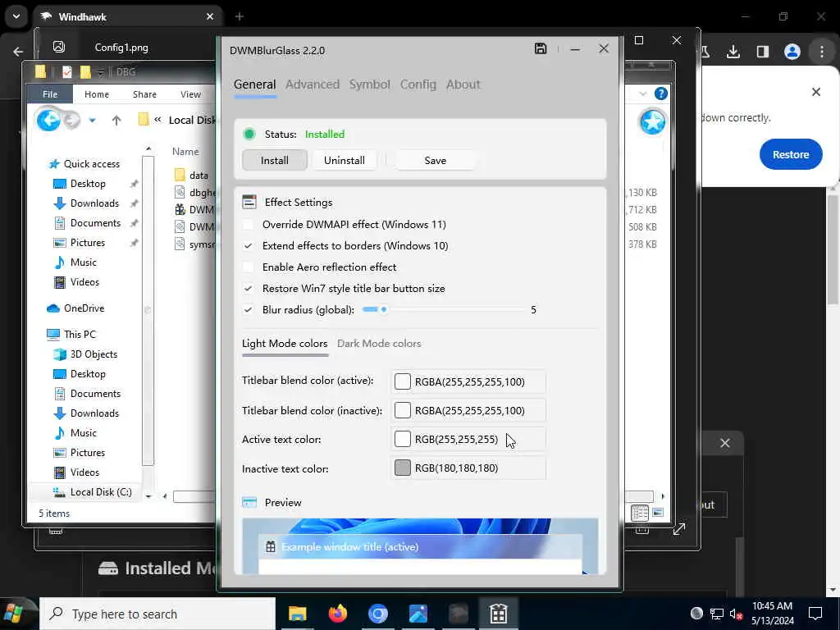Open the Photos app taskbar icon
Viewport: 840px width, 630px height.
pos(418,614)
